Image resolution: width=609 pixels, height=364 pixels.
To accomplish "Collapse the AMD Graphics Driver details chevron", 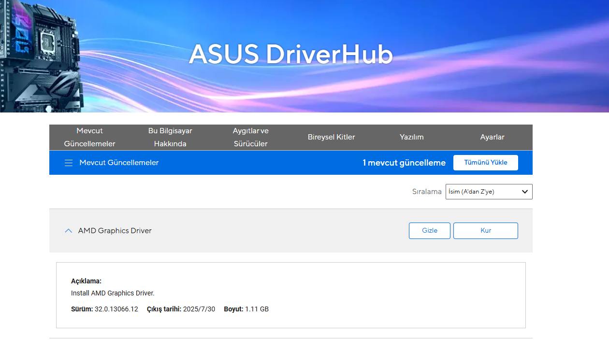I will (68, 231).
